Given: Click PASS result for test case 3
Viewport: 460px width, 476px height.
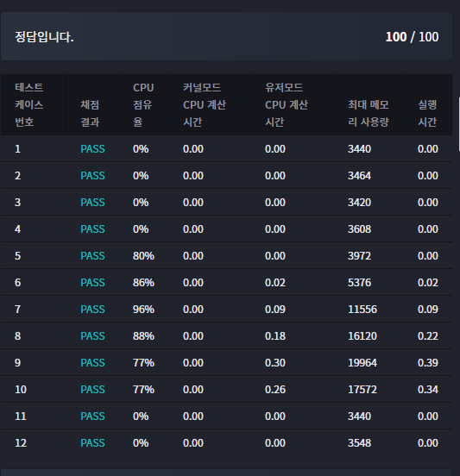Looking at the screenshot, I should tap(92, 203).
